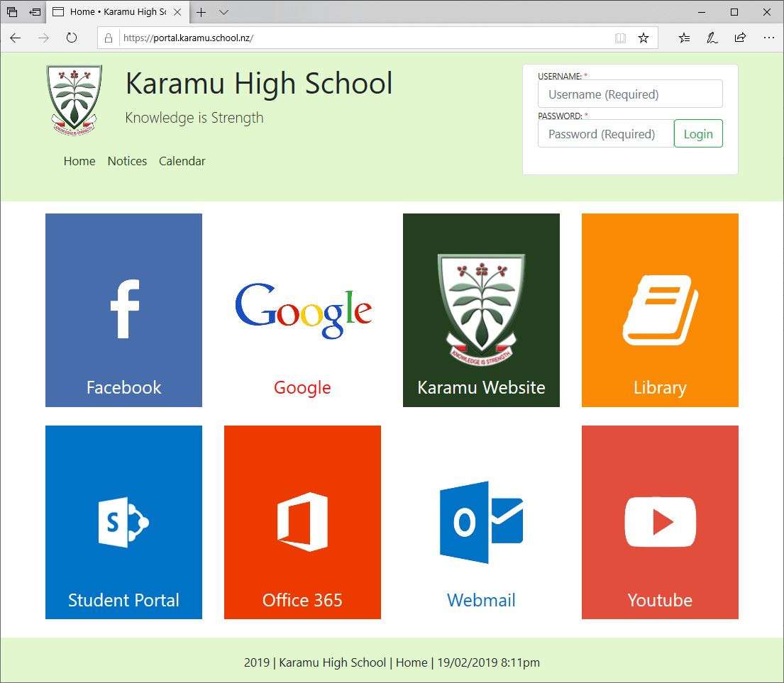Screen dimensions: 784x683
Task: Minimize the browser window
Action: pyautogui.click(x=702, y=12)
